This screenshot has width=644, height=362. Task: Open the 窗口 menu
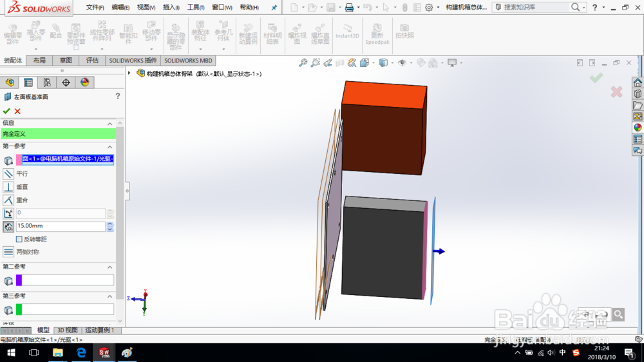[x=222, y=7]
